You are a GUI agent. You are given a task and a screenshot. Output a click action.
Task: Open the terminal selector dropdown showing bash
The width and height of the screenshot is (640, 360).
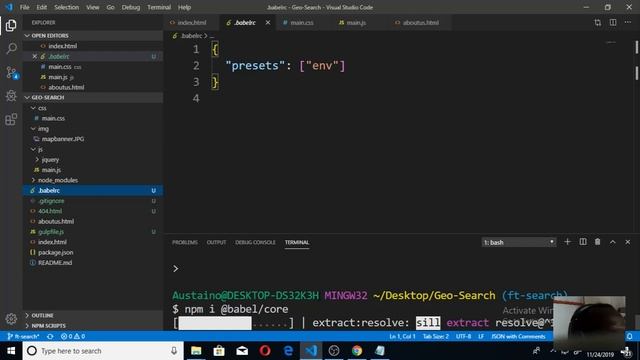[519, 242]
